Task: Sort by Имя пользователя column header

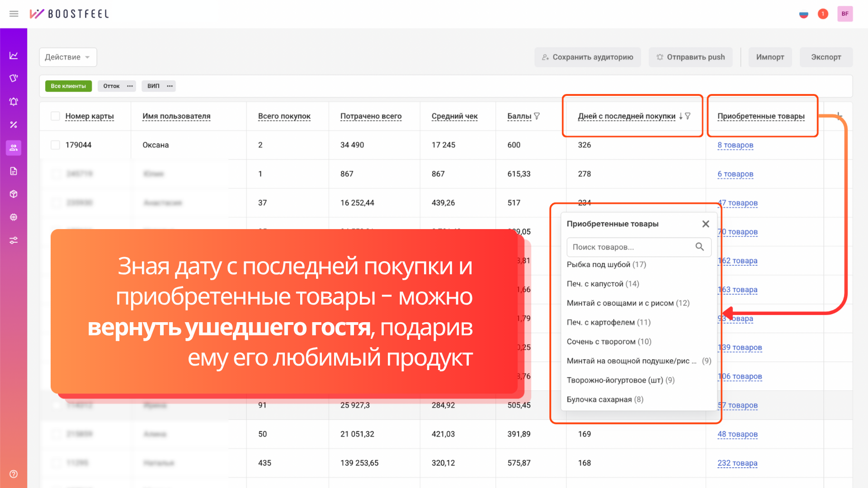Action: [x=176, y=116]
